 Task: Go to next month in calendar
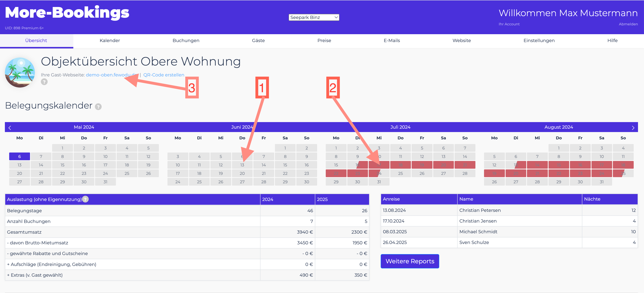click(x=633, y=128)
